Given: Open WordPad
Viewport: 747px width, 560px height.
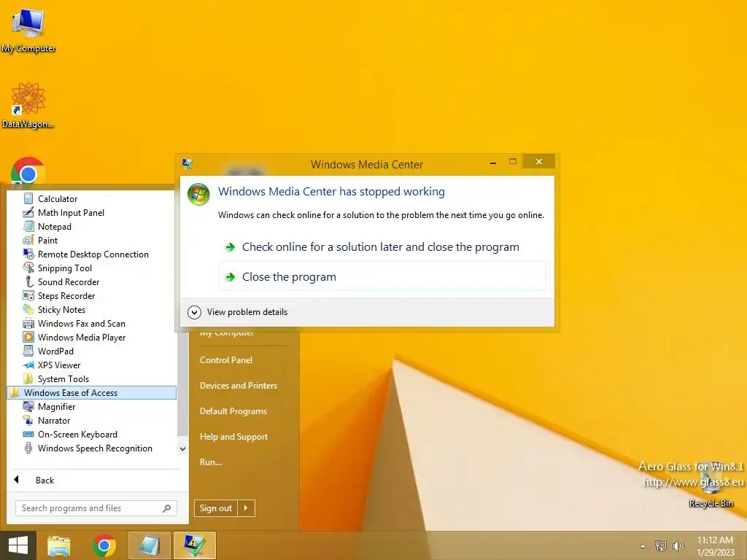Looking at the screenshot, I should (x=48, y=351).
